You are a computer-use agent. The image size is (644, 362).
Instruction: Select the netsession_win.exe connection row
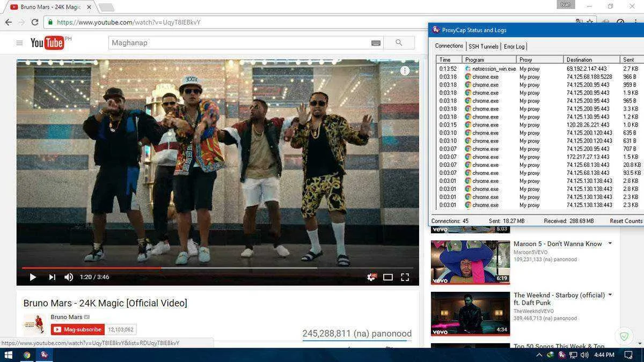click(539, 69)
